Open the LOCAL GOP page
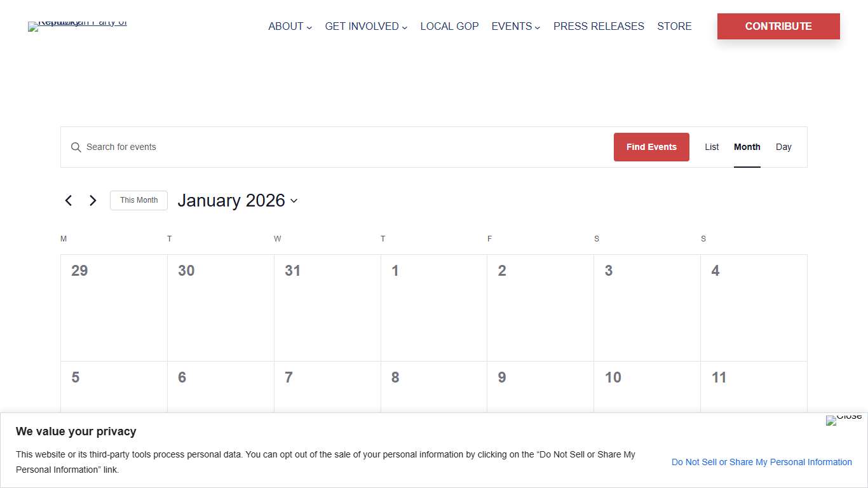The image size is (868, 488). click(x=449, y=26)
